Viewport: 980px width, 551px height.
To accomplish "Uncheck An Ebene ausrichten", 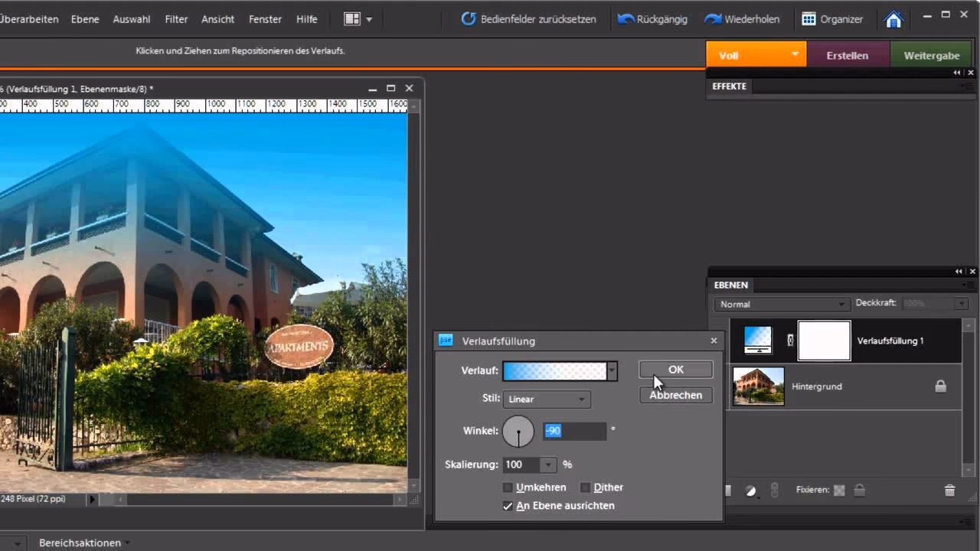I will point(508,505).
